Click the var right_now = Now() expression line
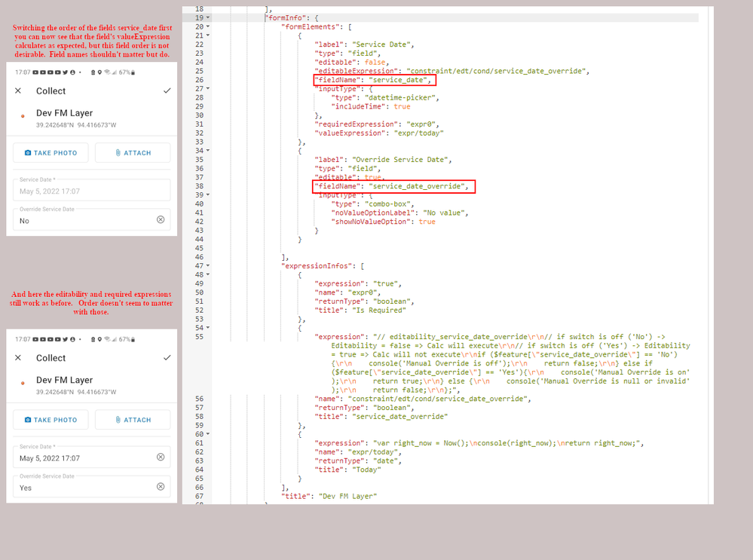Screen dimensions: 753x560 [479, 443]
